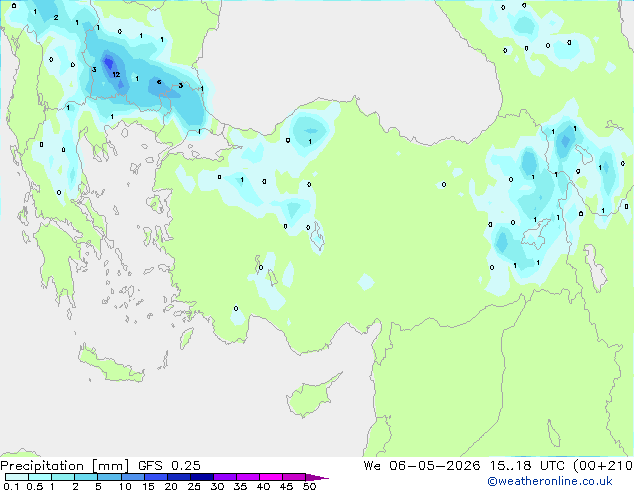Click the 45–50 mm legend swatch
Image resolution: width=634 pixels, height=490 pixels.
(x=294, y=477)
